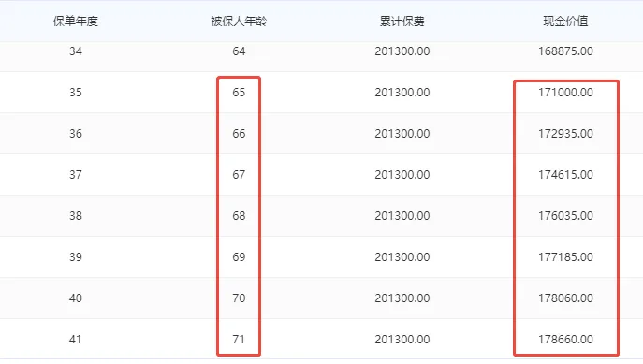
Task: Click 201300.00 premium in year 36 row
Action: click(x=402, y=134)
